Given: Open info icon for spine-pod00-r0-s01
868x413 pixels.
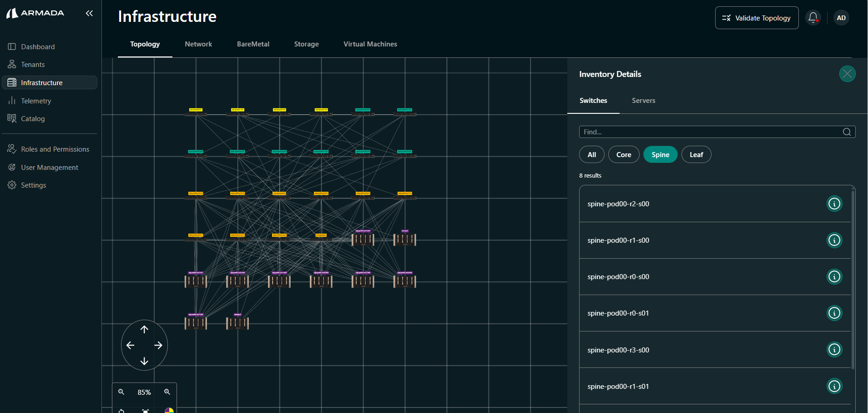Looking at the screenshot, I should [834, 313].
